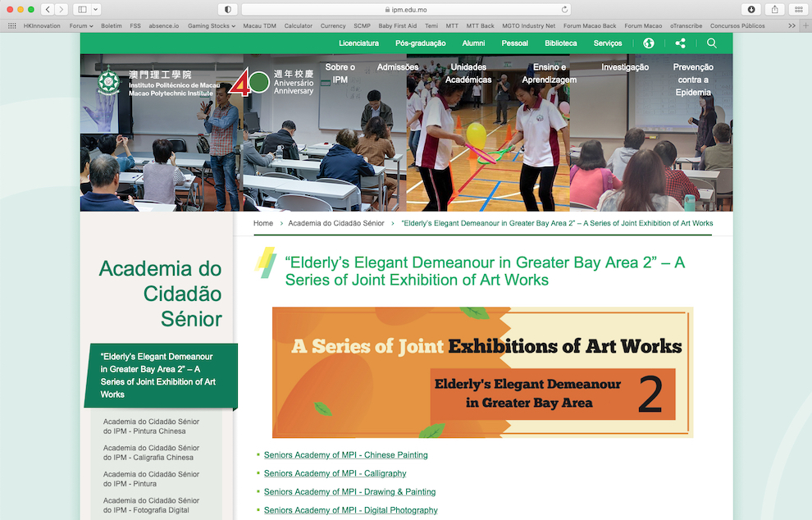The width and height of the screenshot is (812, 520).
Task: Open the sidebar options dropdown arrow
Action: [x=96, y=9]
